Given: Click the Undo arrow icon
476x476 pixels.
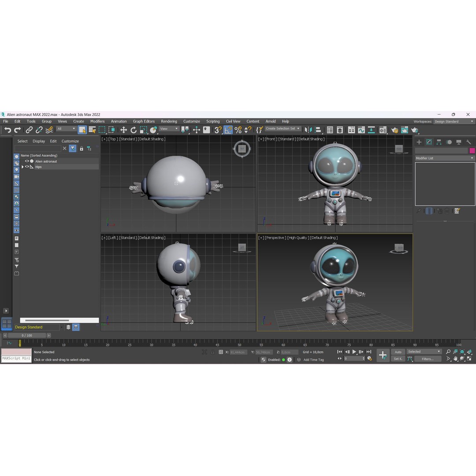Looking at the screenshot, I should 7,130.
